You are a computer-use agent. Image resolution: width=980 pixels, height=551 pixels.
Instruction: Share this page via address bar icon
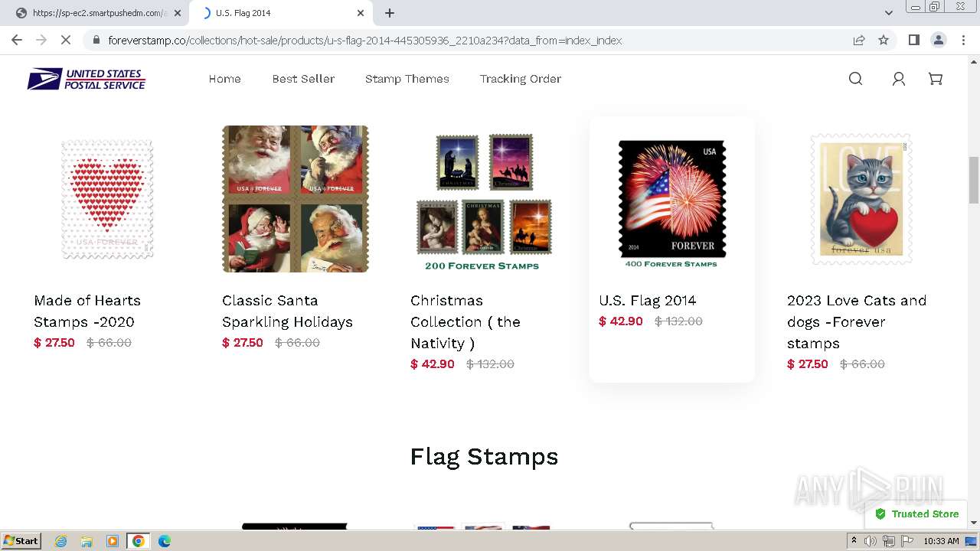(x=859, y=40)
